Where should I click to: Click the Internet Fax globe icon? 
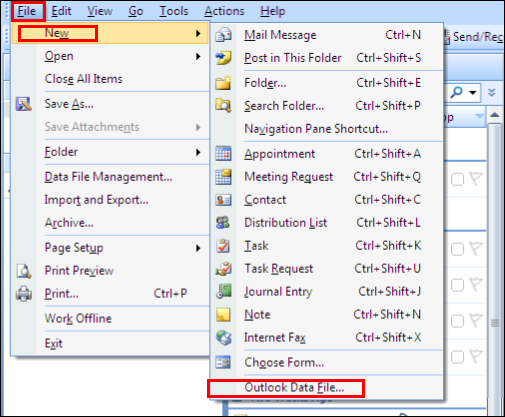point(223,338)
